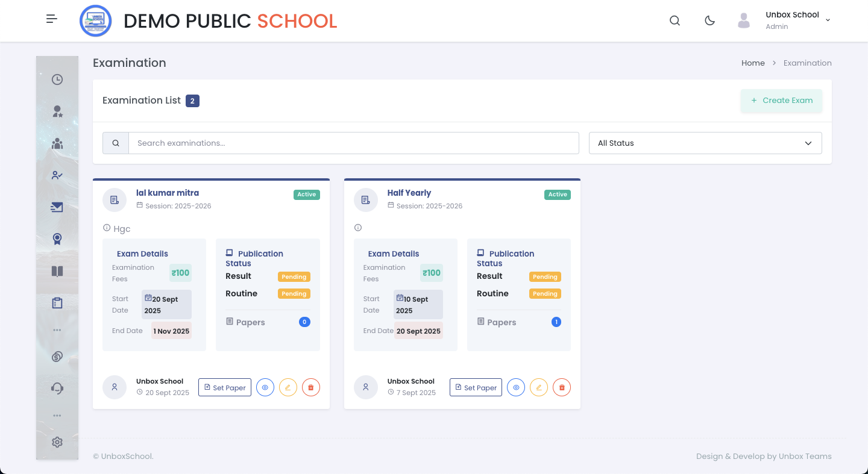Click Set Paper for Half Yearly exam
Screen dimensions: 868x474
coord(476,387)
